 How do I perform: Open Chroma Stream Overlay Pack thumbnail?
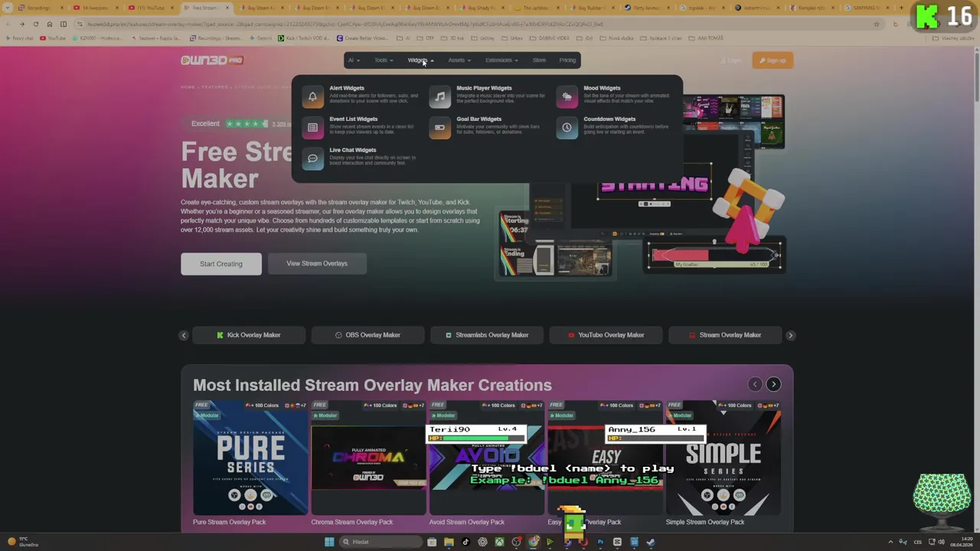coord(368,458)
